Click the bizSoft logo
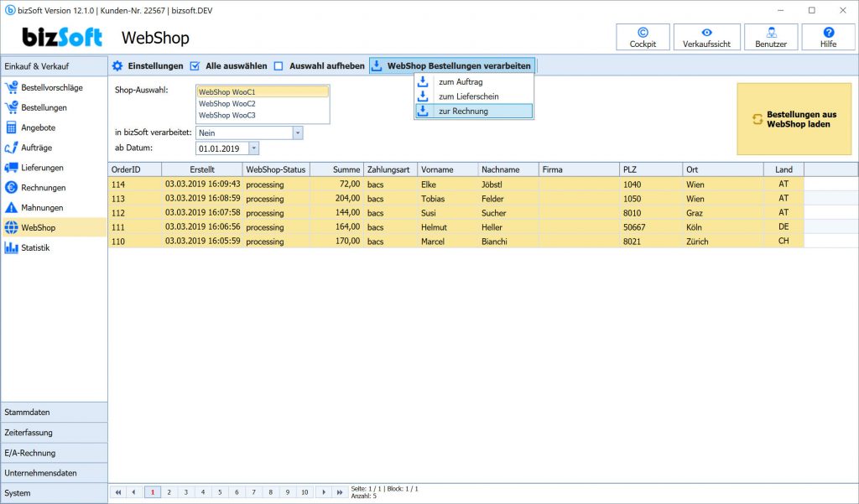Image resolution: width=859 pixels, height=504 pixels. click(62, 37)
